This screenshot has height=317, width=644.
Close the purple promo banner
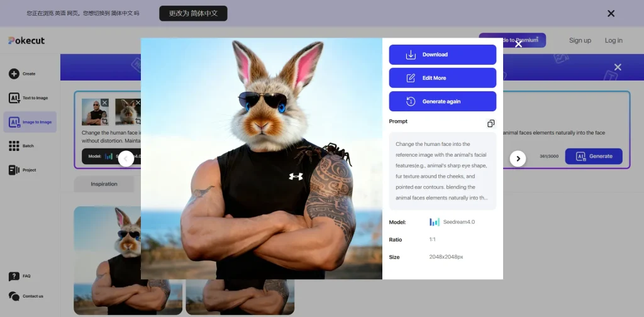click(x=618, y=67)
